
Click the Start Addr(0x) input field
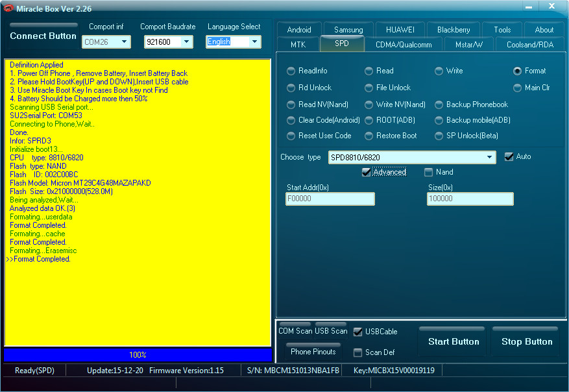330,199
